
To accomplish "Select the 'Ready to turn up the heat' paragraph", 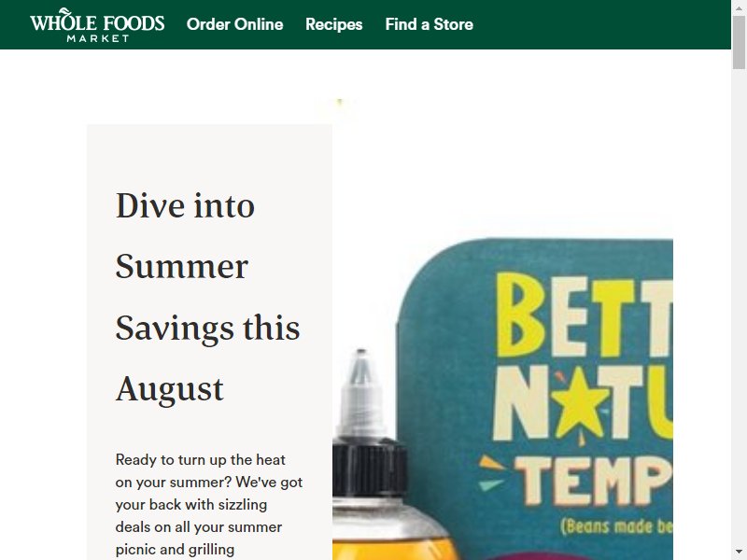I will tap(208, 505).
